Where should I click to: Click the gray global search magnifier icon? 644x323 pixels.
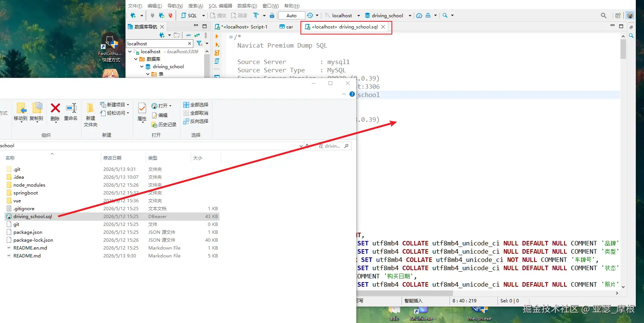click(604, 15)
